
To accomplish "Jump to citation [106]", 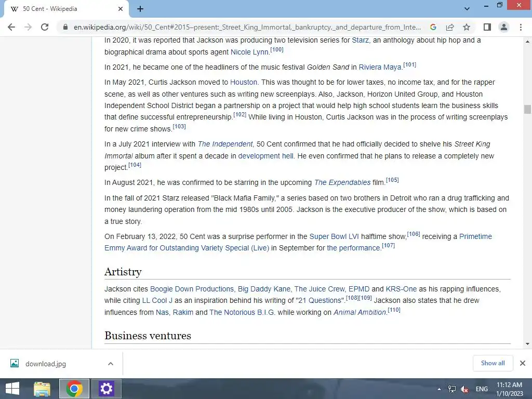I will (413, 234).
